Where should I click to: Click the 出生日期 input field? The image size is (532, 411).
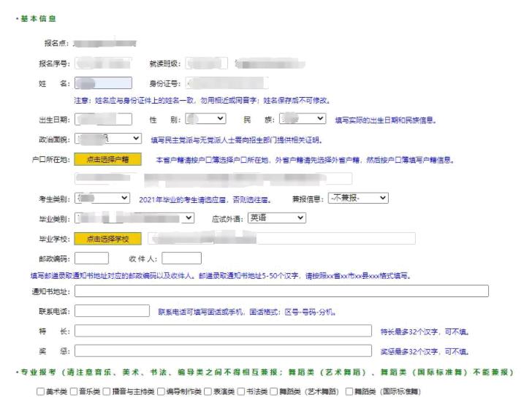[x=104, y=119]
